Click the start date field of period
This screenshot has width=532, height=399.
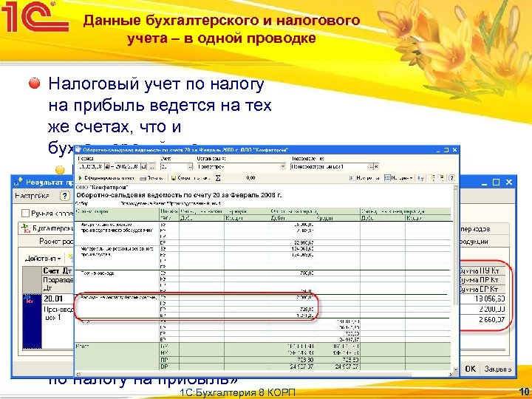(91, 166)
